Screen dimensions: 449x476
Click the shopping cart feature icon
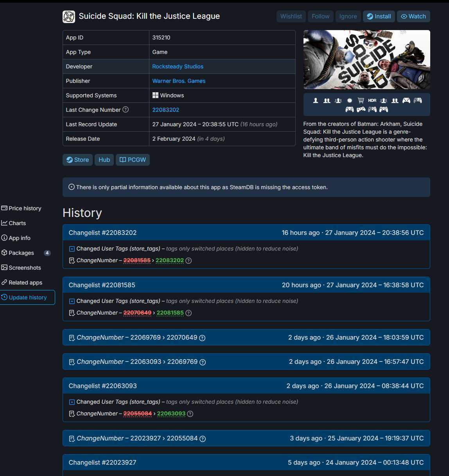361,100
